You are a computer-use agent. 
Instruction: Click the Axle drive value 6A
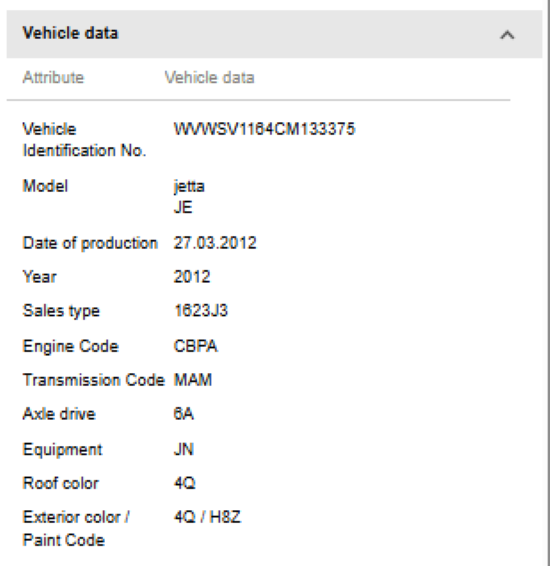tap(183, 414)
